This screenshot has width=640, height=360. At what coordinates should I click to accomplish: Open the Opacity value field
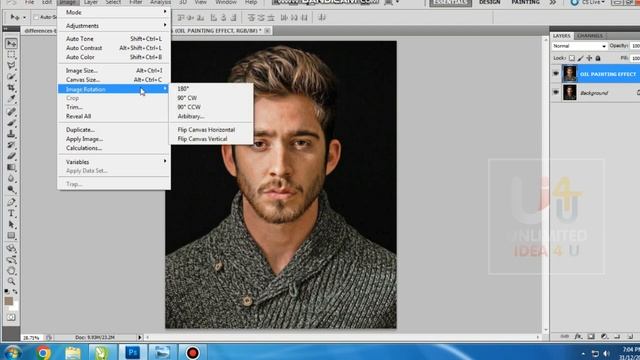pyautogui.click(x=635, y=46)
